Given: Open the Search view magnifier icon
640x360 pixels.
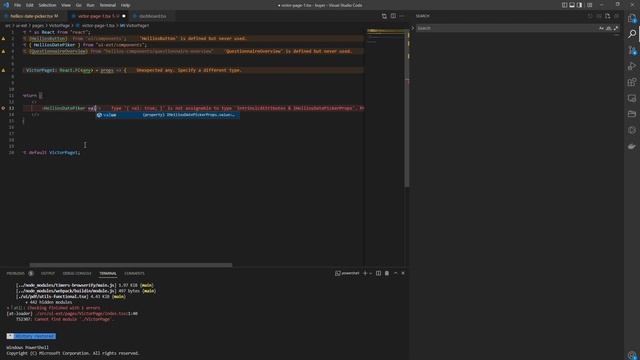Looking at the screenshot, I should (x=632, y=34).
